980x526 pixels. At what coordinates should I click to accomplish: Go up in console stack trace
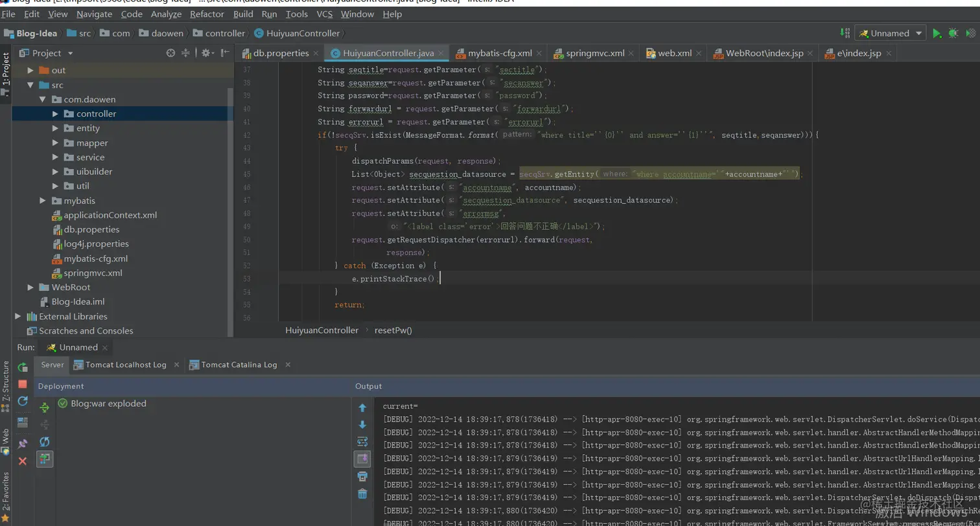362,407
